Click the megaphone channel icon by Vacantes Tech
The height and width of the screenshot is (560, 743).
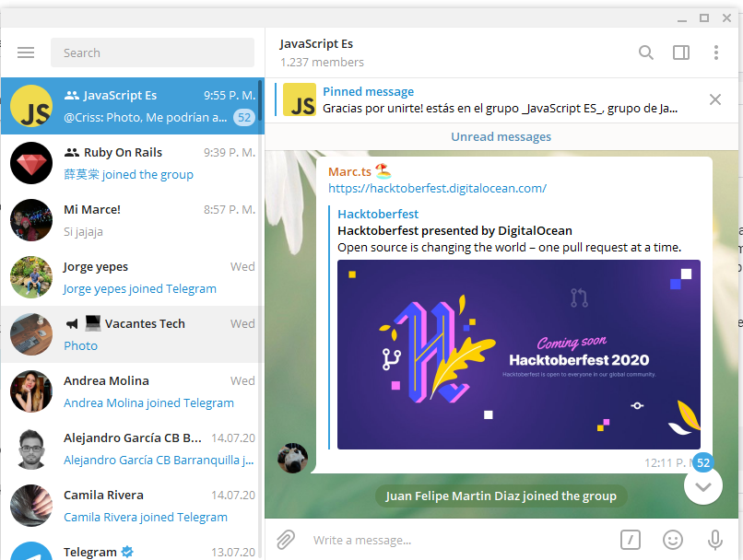72,324
